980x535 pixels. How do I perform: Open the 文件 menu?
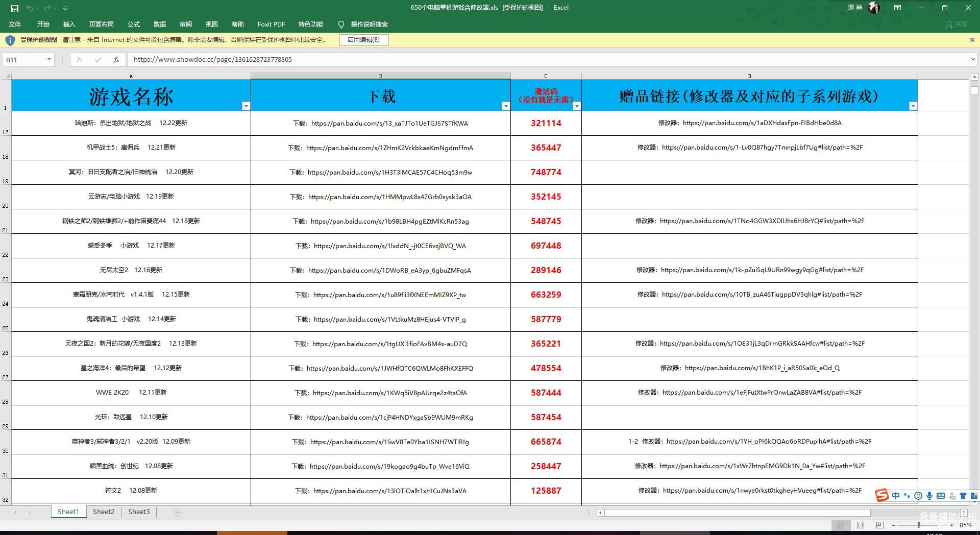tap(15, 24)
